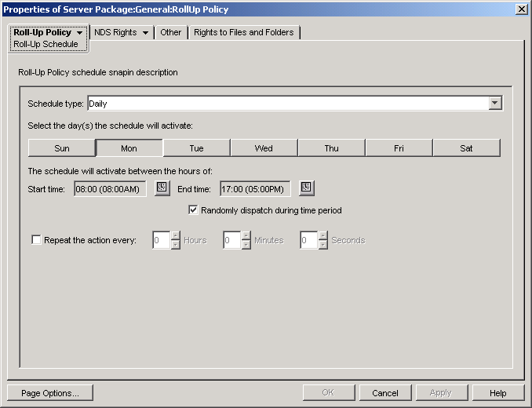Click the Seconds value field
The height and width of the screenshot is (408, 532).
pos(309,240)
